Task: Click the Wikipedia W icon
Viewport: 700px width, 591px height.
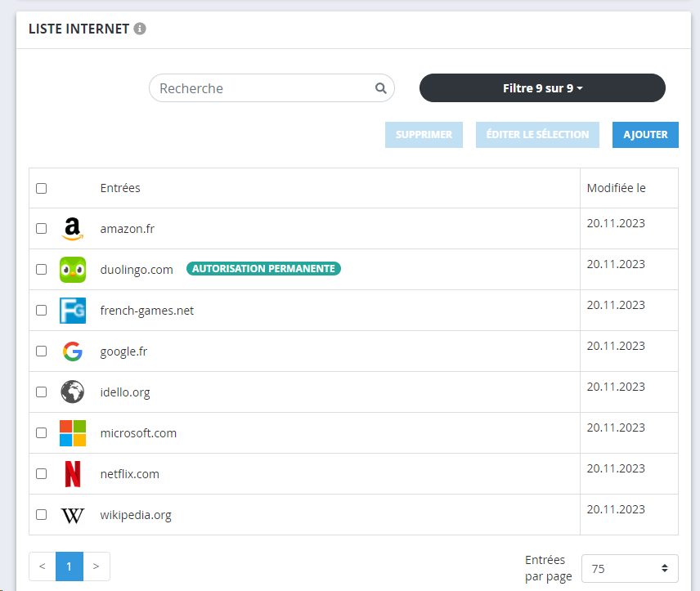Action: 73,515
